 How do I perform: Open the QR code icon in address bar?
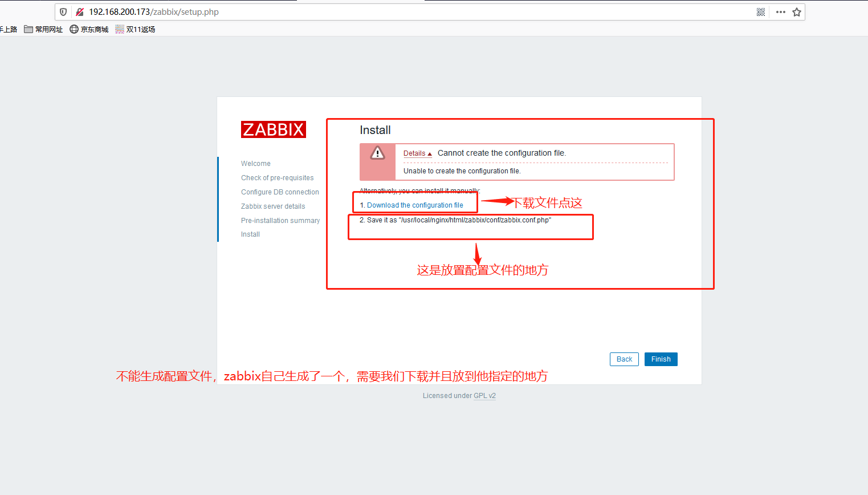(x=761, y=12)
